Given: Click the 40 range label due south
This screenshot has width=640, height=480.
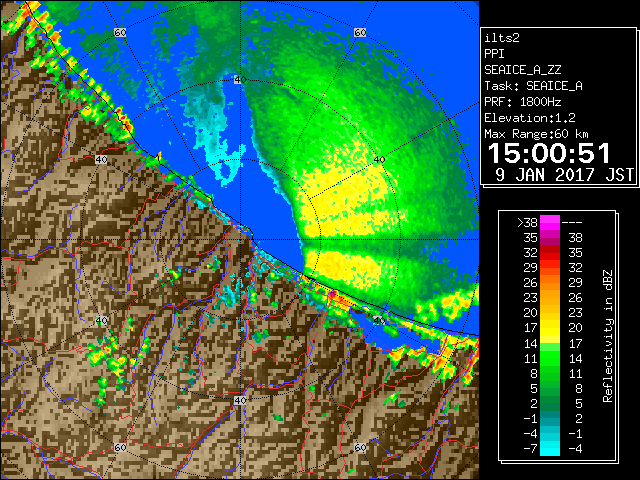Looking at the screenshot, I should pyautogui.click(x=240, y=400).
